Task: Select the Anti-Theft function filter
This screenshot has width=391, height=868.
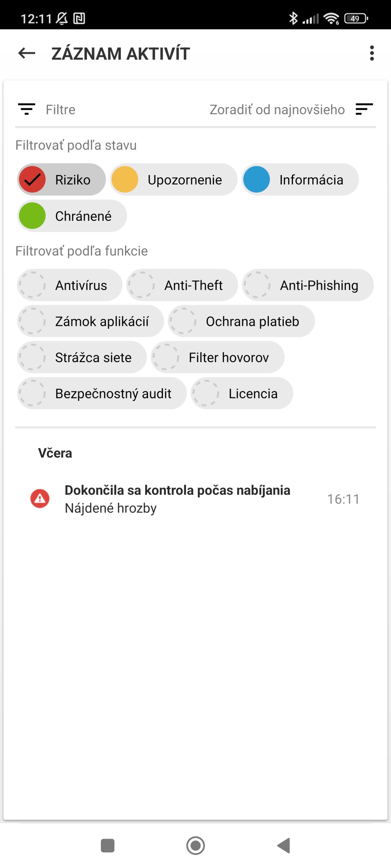Action: tap(182, 285)
